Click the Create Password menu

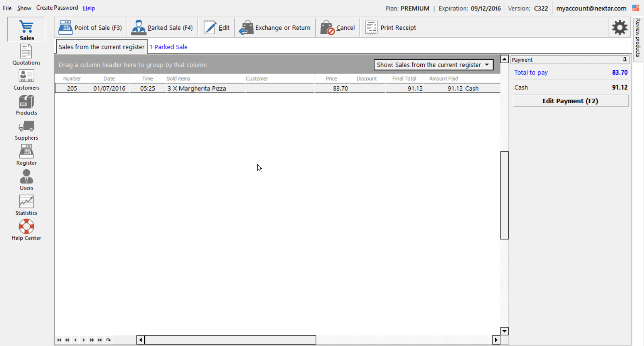point(57,8)
